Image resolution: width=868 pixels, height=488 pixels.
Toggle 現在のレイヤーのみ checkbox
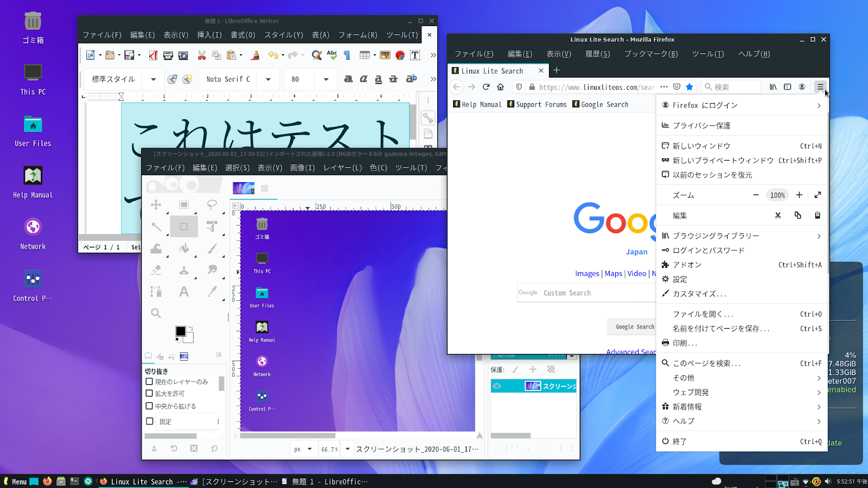149,382
